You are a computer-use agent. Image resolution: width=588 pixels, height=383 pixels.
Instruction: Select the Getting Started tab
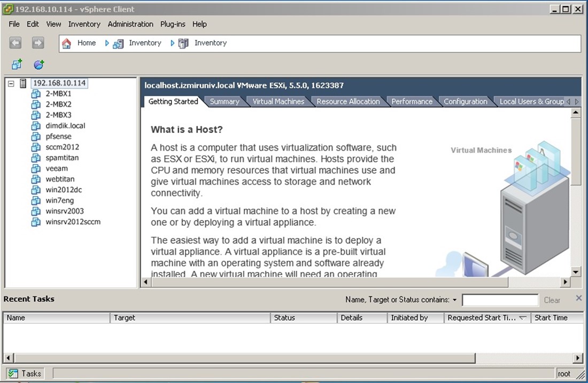(173, 101)
